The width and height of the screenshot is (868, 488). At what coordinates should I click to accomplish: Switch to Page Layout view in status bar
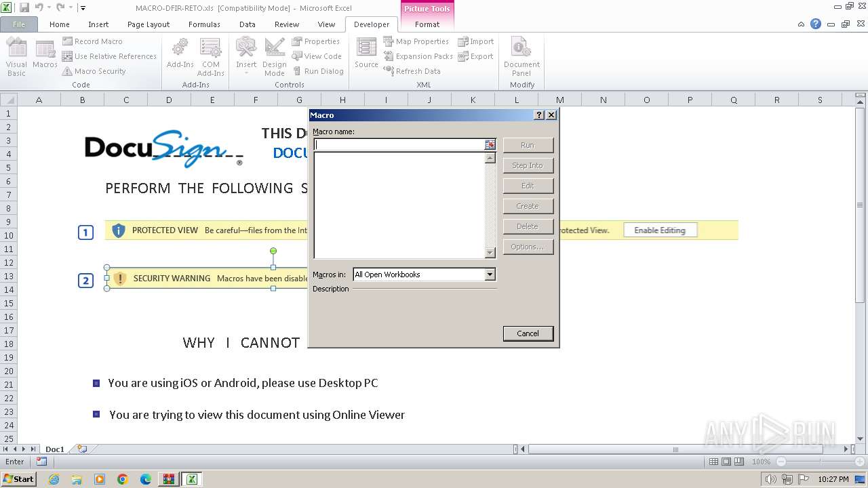pos(726,462)
